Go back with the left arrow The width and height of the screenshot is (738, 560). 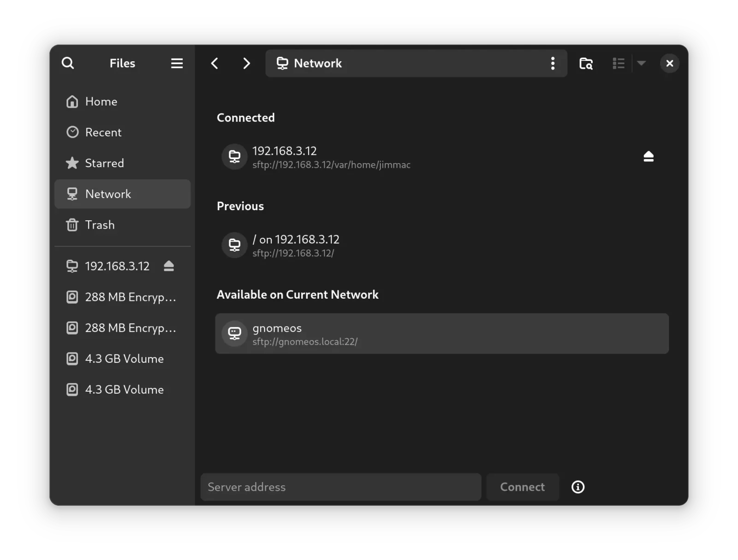click(214, 63)
